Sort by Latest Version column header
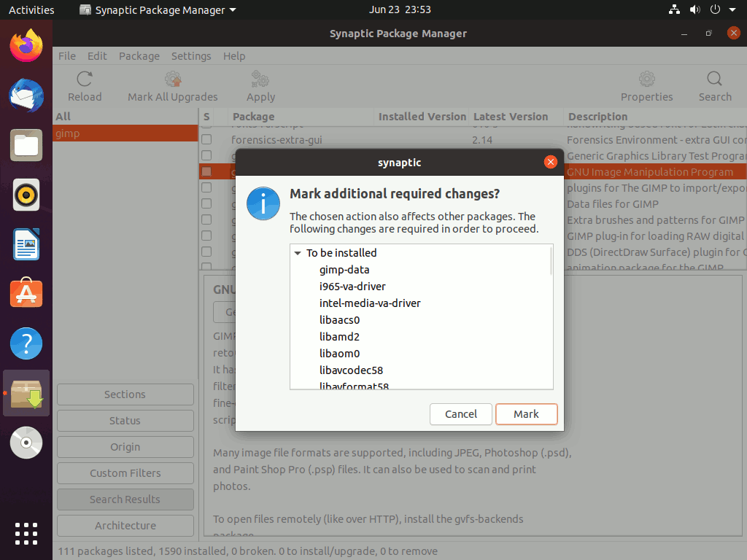747x560 pixels. pos(516,117)
